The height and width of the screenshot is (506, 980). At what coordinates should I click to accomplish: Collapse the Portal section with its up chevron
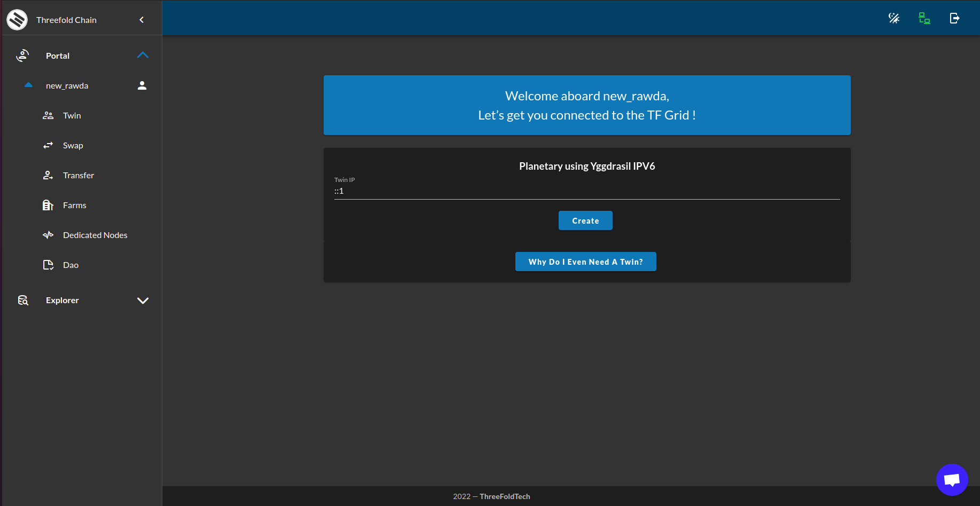[143, 55]
